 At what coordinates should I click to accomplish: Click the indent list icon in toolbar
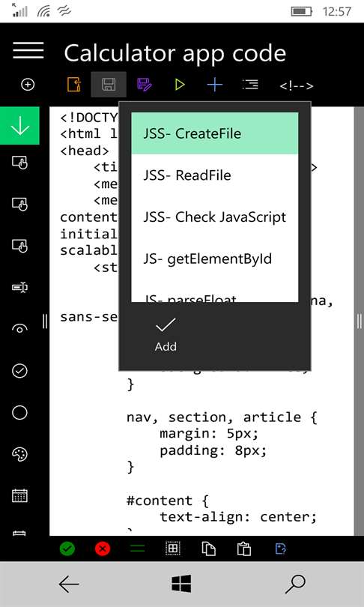[x=250, y=85]
